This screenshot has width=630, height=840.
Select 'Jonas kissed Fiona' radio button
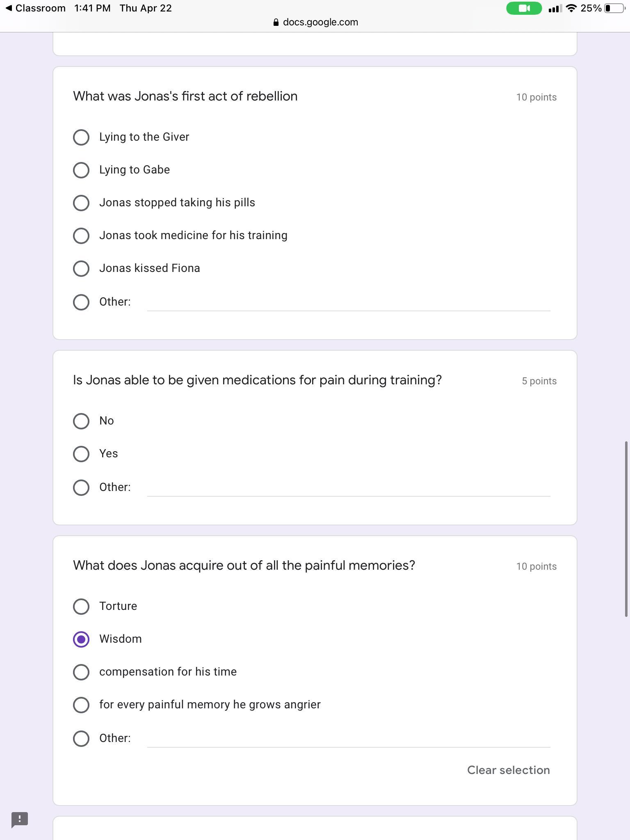coord(81,269)
